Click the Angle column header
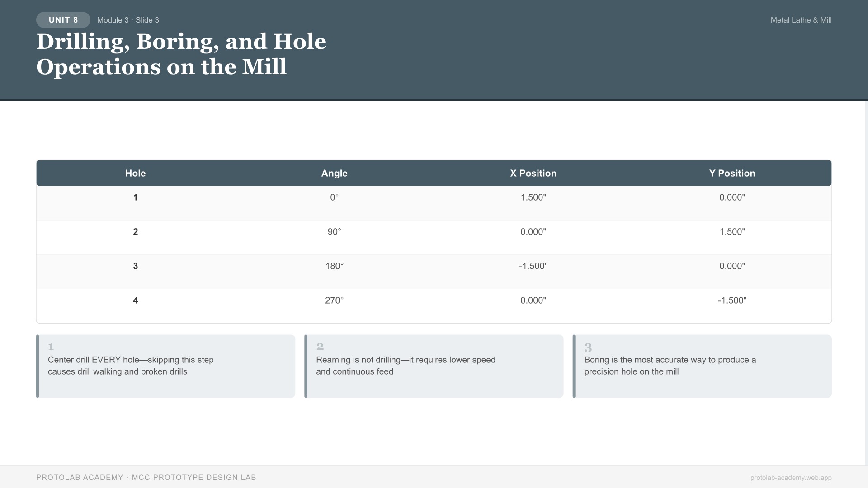Screen dimensions: 868x488 334,173
